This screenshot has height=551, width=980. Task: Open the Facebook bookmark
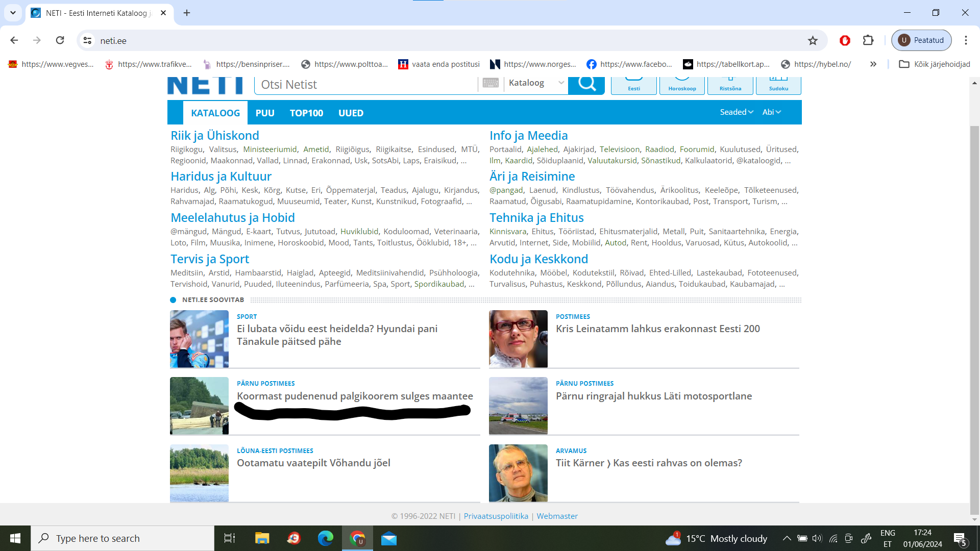click(x=629, y=64)
